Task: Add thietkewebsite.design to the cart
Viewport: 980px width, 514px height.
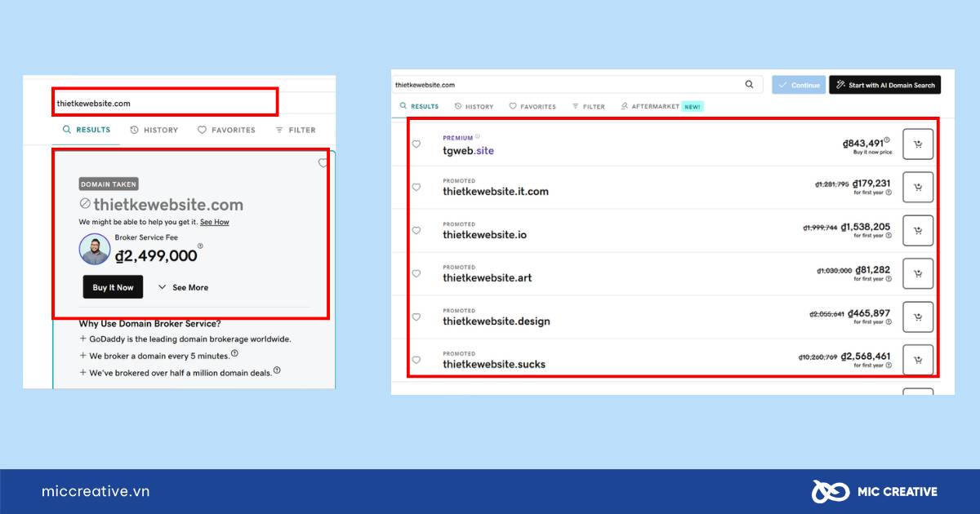Action: 918,317
